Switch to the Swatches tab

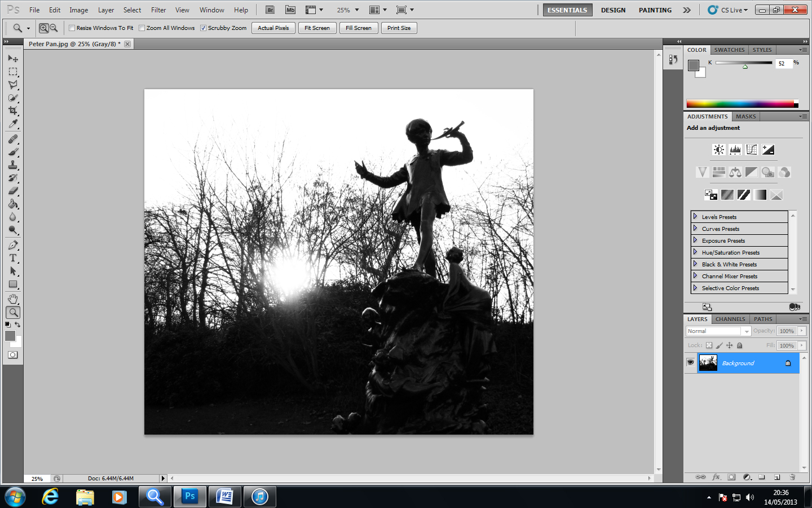click(x=729, y=50)
